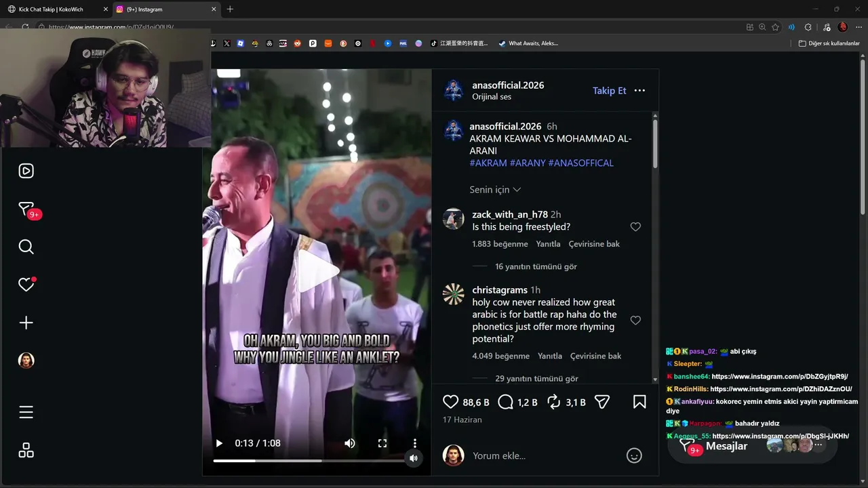Open the three dots in the Mesajlar bar

(818, 446)
